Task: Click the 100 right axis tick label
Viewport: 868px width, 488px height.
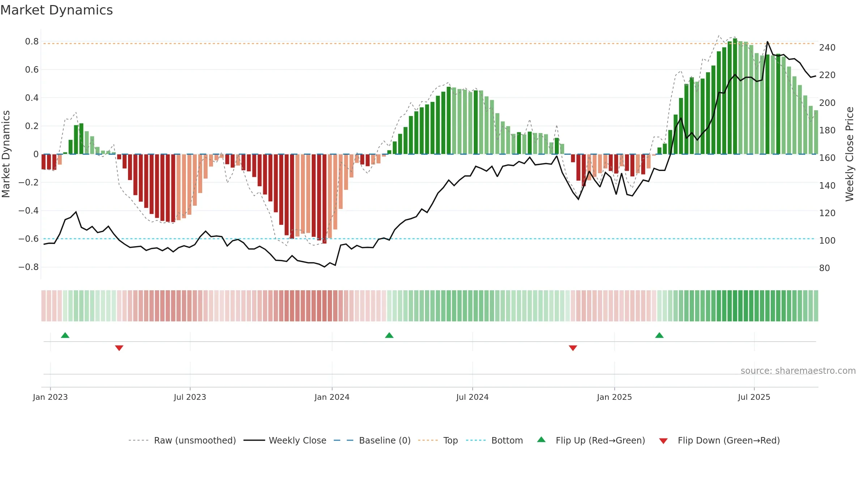Action: coord(827,240)
